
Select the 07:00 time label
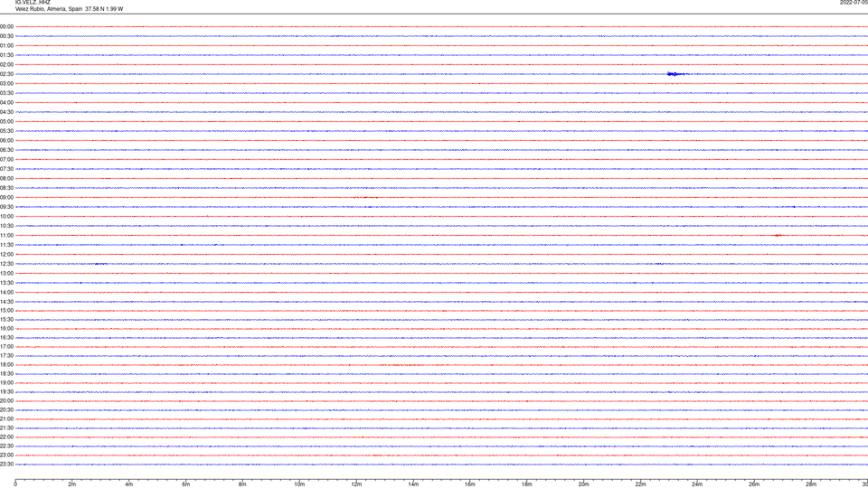(x=6, y=160)
